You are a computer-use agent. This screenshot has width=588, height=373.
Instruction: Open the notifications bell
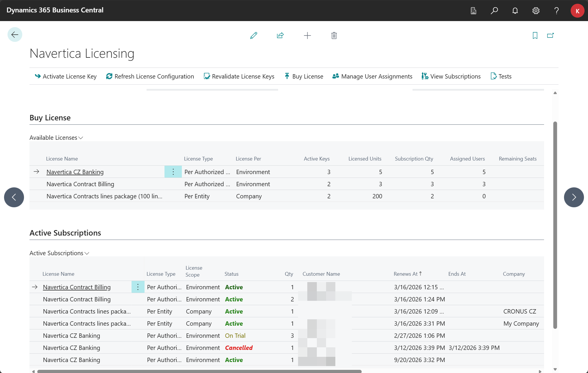click(x=515, y=11)
